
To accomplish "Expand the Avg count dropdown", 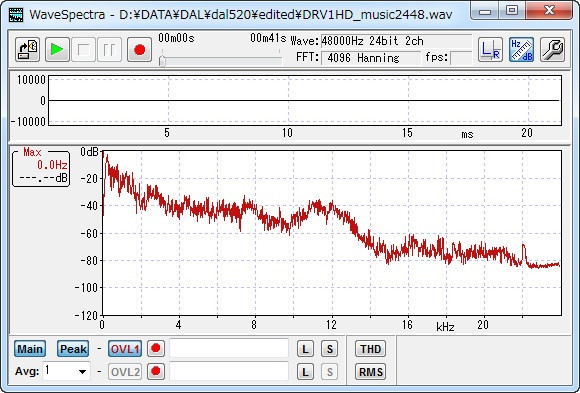I will (82, 371).
